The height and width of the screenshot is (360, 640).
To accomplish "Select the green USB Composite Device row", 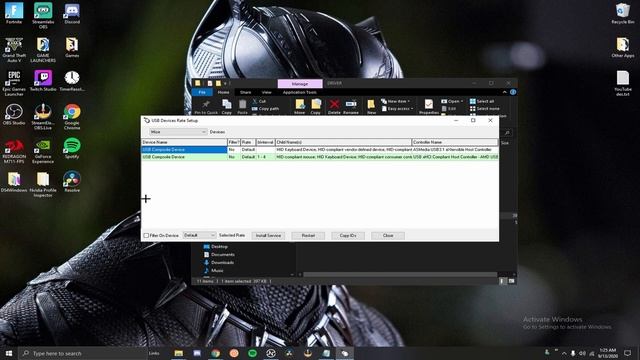I will click(x=320, y=157).
